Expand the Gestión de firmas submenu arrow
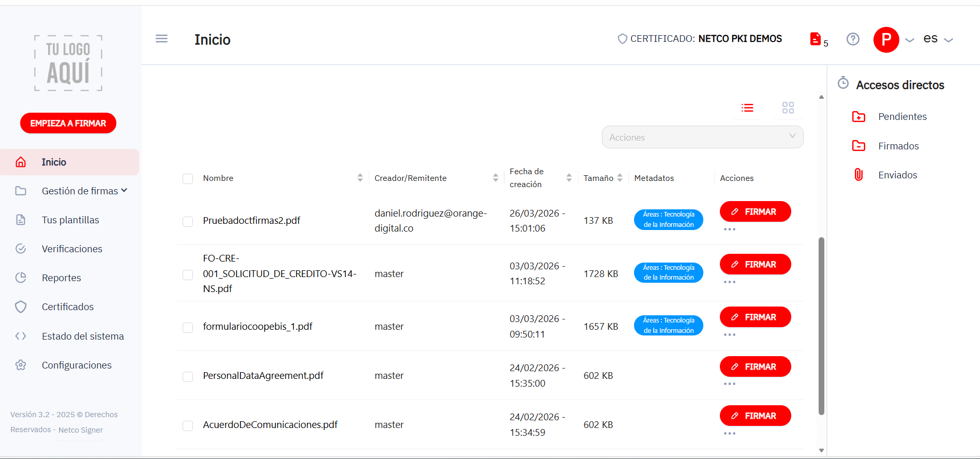980x459 pixels. tap(124, 191)
